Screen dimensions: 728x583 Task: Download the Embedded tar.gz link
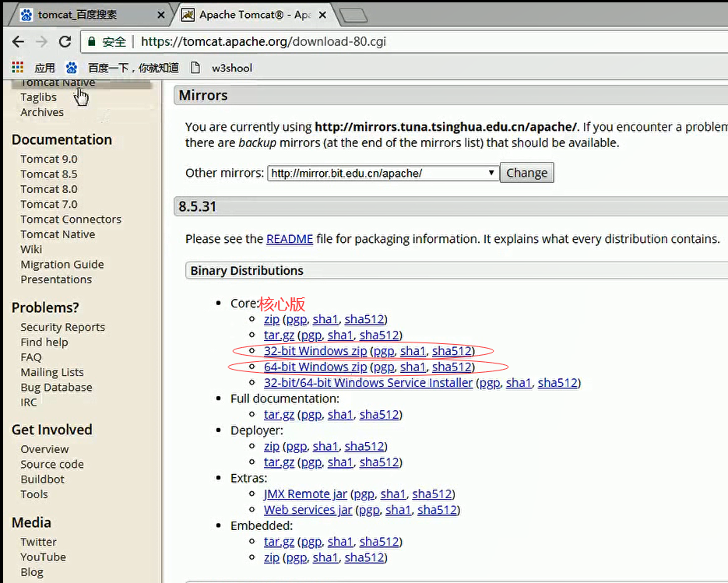(x=279, y=542)
